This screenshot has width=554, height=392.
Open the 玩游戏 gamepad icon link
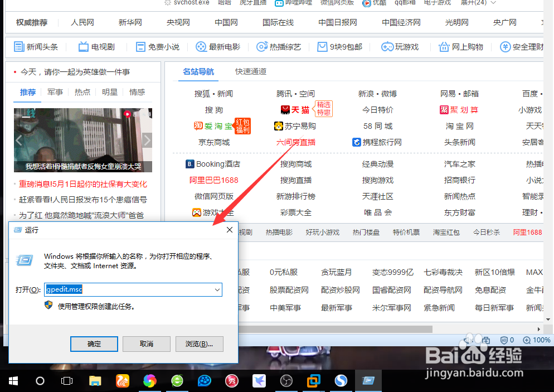(x=400, y=47)
